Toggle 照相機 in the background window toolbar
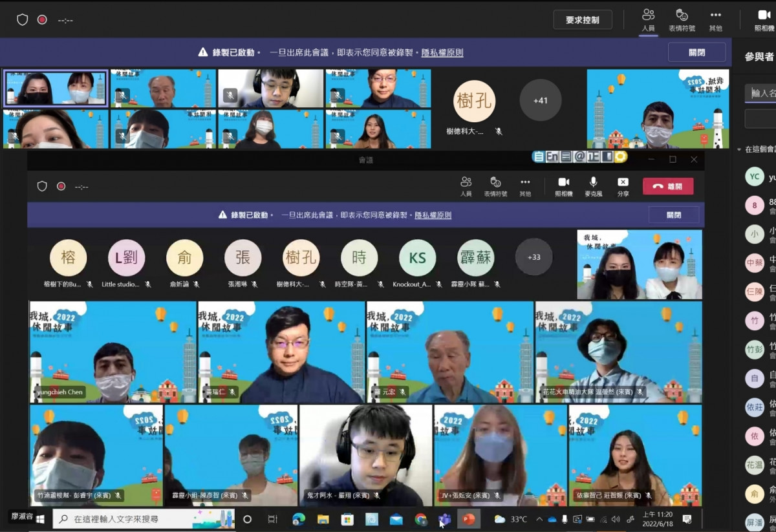 pyautogui.click(x=764, y=19)
